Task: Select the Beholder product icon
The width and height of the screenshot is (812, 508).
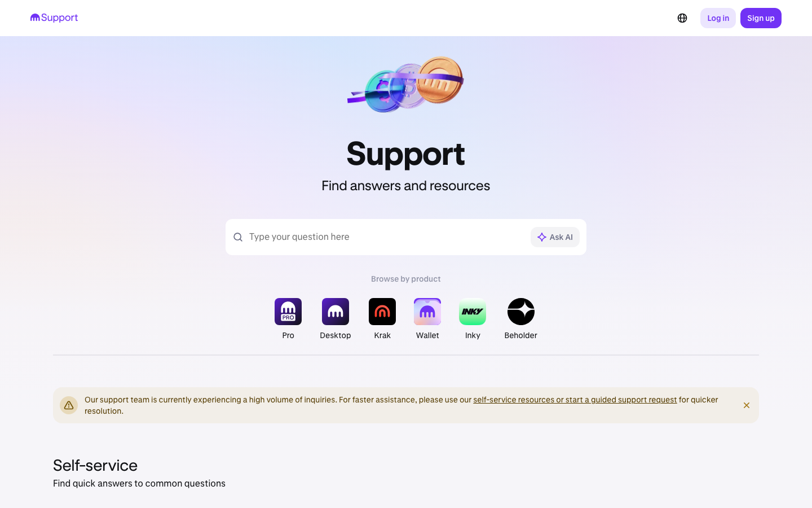Action: [x=521, y=312]
